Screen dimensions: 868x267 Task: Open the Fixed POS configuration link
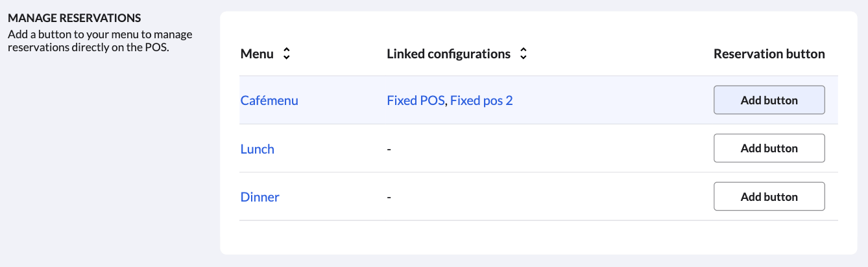click(416, 100)
